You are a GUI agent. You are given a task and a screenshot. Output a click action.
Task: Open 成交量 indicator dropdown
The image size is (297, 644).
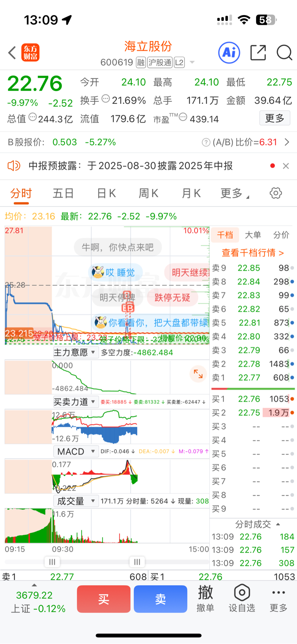point(75,501)
